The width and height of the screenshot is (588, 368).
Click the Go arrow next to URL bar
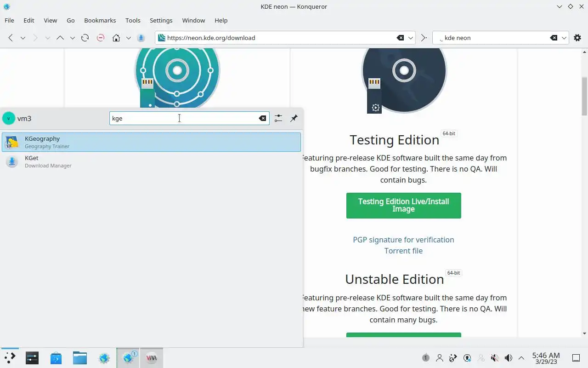point(424,38)
